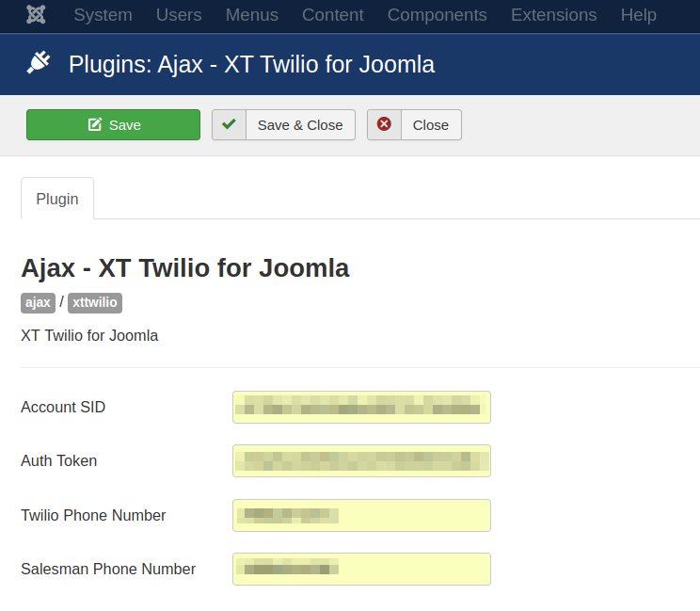Open the Users menu
The width and height of the screenshot is (700, 611).
179,15
